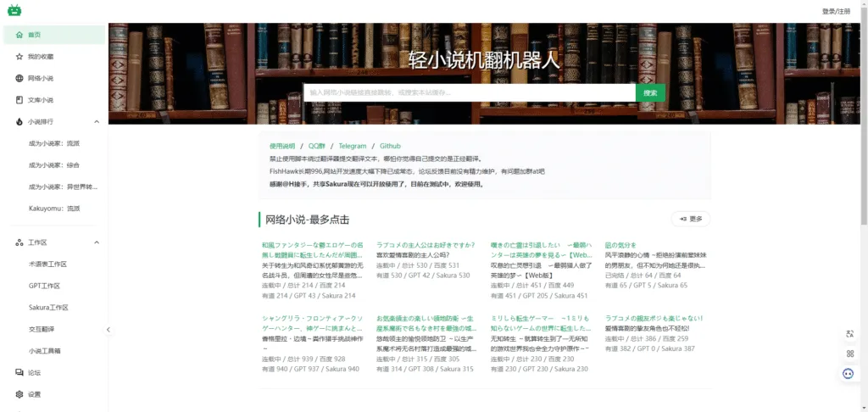Click the book icon for 文库小说
The height and width of the screenshot is (412, 868).
coord(19,100)
